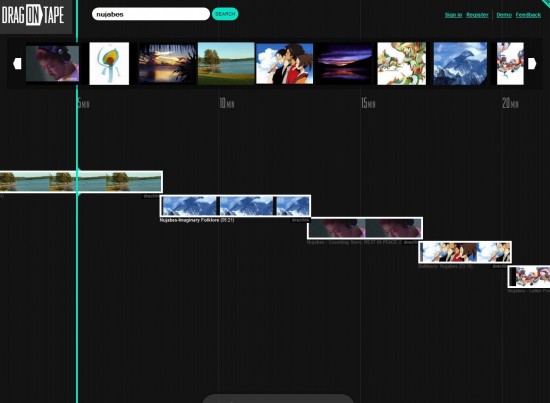550x403 pixels.
Task: Open the Feedback link
Action: [528, 15]
